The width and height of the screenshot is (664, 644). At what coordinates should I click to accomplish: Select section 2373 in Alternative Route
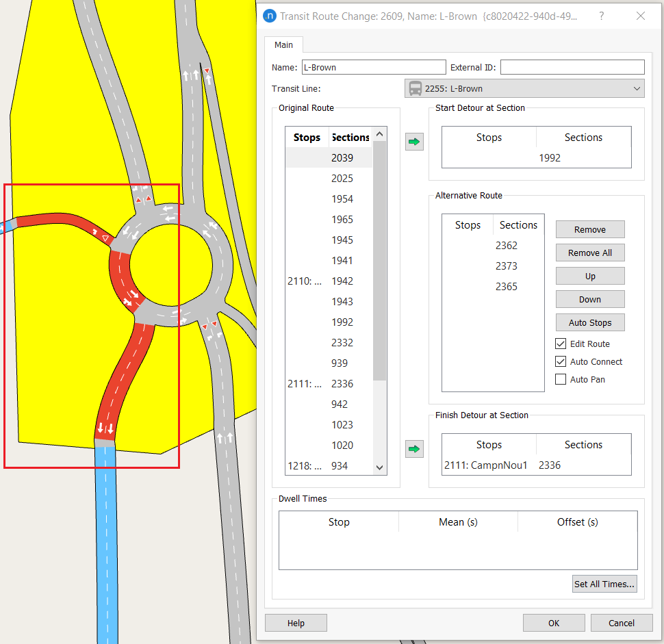[507, 266]
